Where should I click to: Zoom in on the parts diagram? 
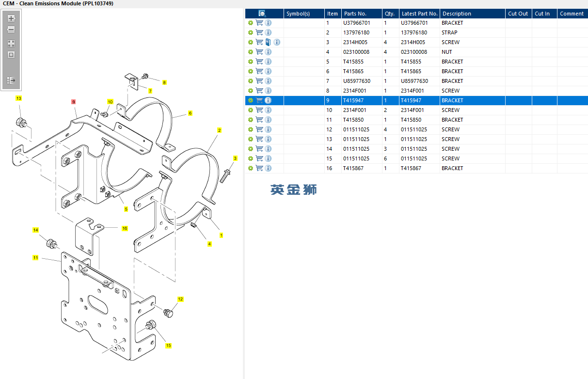coord(11,18)
